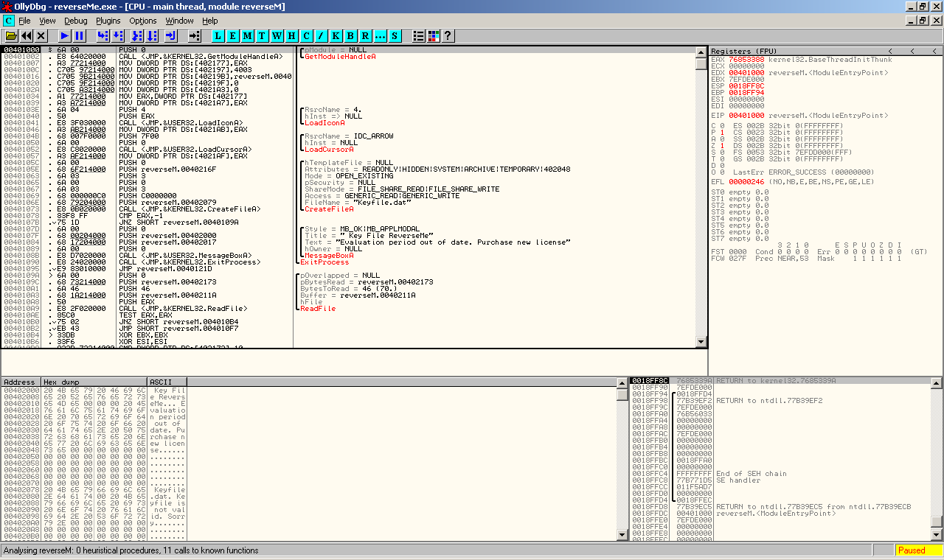Viewport: 944px width, 560px height.
Task: Select the CALL CreateFileA instruction line
Action: 192,209
